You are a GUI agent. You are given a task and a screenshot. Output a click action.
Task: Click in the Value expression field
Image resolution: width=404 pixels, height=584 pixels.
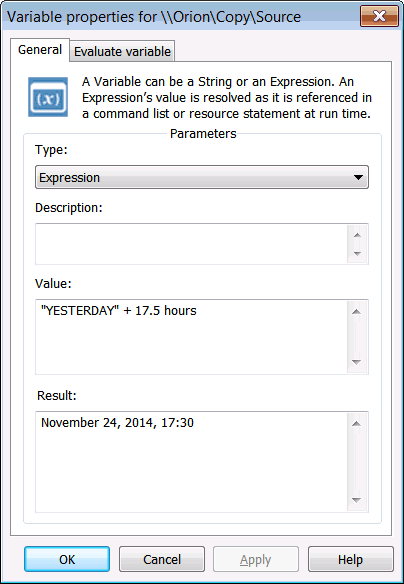191,337
